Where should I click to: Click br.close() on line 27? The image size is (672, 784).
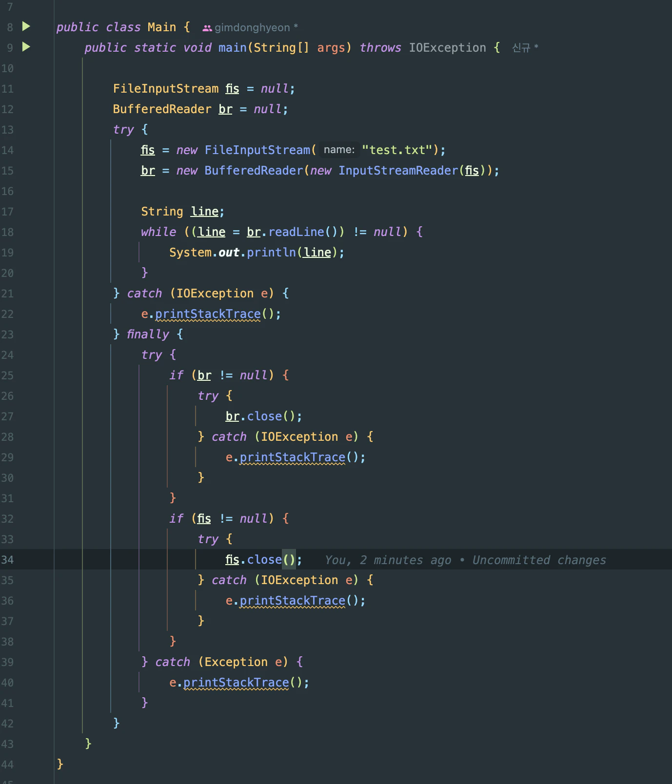(x=263, y=416)
